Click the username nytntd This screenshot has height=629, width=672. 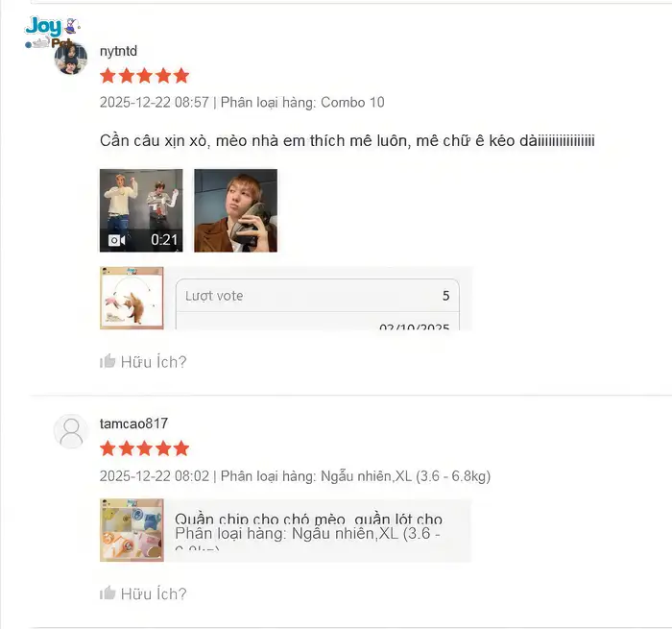[x=118, y=51]
